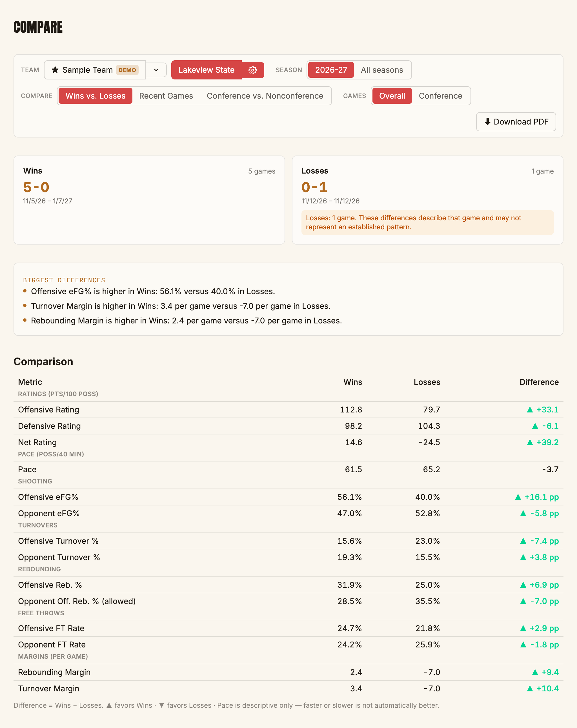Viewport: 577px width, 728px height.
Task: Choose the Lakeview State team button
Action: click(x=206, y=70)
